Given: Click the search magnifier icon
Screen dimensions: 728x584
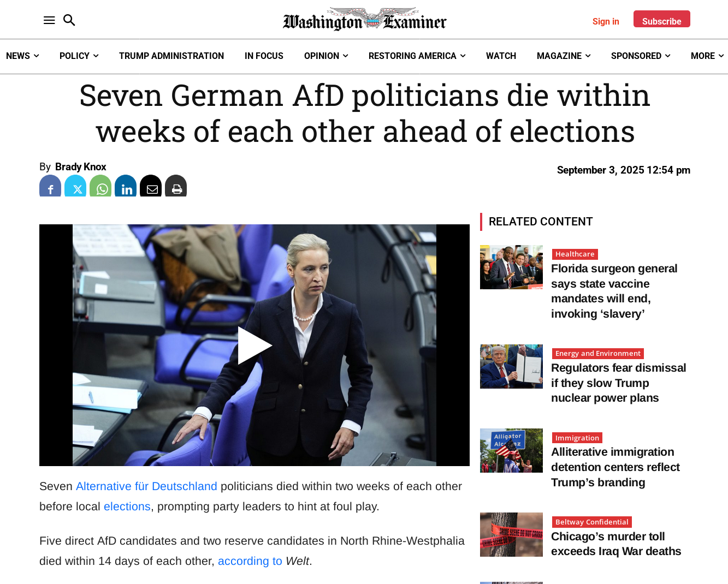Looking at the screenshot, I should tap(69, 20).
